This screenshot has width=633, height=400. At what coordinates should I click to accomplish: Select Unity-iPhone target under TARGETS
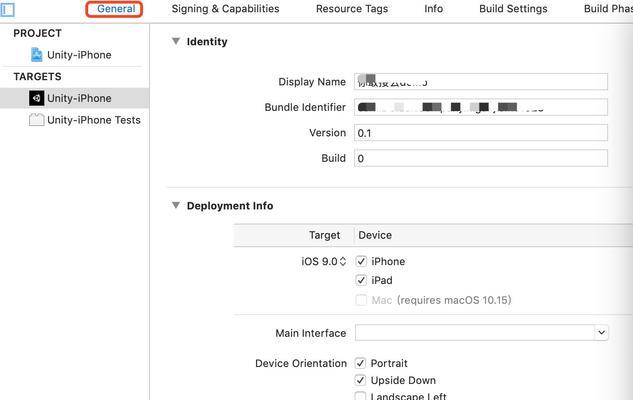click(75, 98)
